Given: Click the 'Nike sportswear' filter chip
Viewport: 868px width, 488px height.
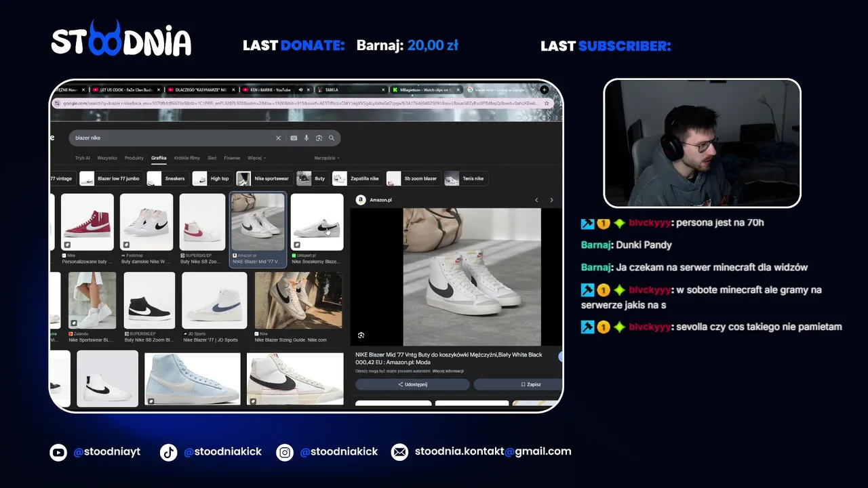Looking at the screenshot, I should (x=264, y=178).
